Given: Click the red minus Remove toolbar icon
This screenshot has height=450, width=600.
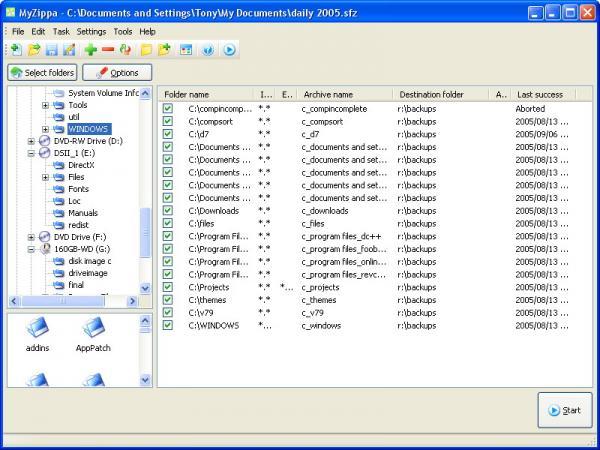Looking at the screenshot, I should (108, 49).
